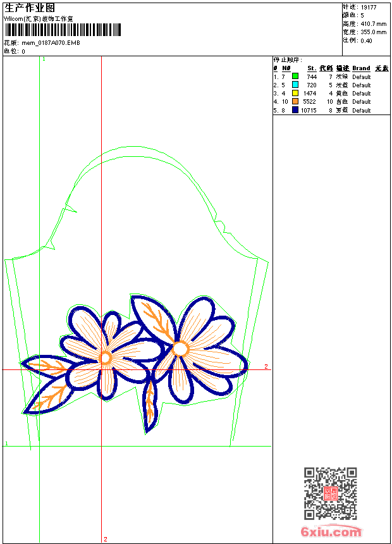Screen dimensions: 392x544
Task: Click the 'Brand' column header
Action: [x=361, y=68]
